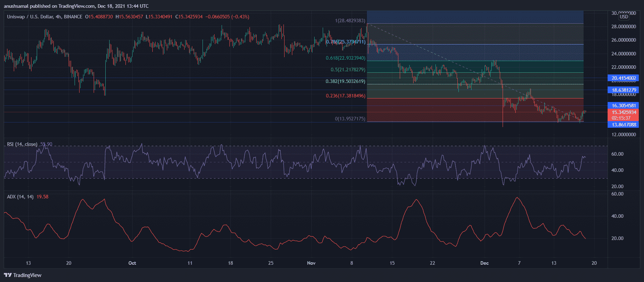Open the USD currency selector
644x282 pixels.
(624, 17)
